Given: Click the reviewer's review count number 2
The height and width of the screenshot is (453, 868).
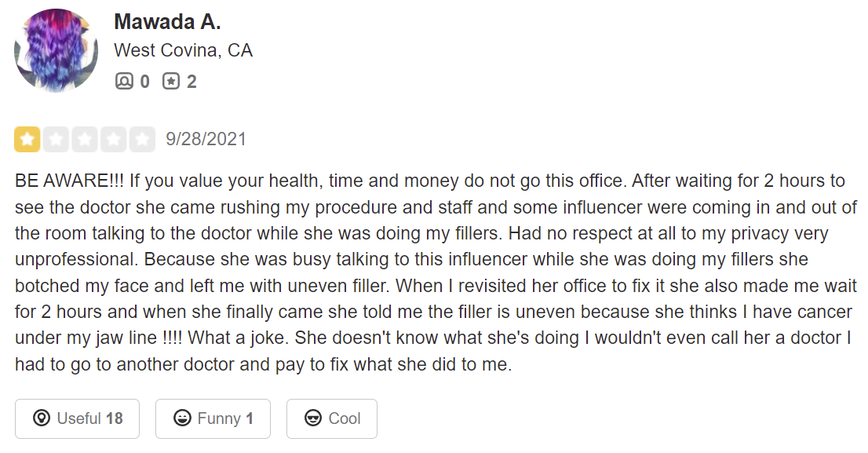Looking at the screenshot, I should pyautogui.click(x=191, y=81).
